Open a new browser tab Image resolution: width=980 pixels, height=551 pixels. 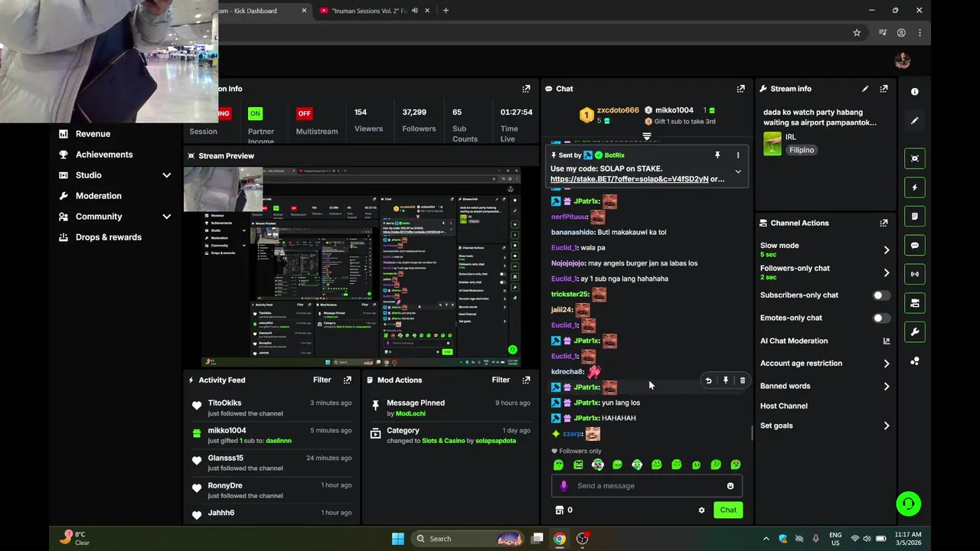click(x=446, y=11)
